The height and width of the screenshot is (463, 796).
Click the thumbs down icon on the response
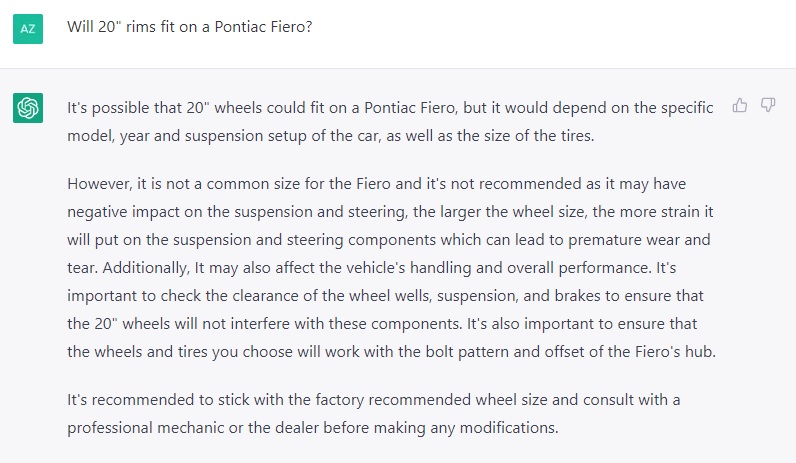pos(768,106)
